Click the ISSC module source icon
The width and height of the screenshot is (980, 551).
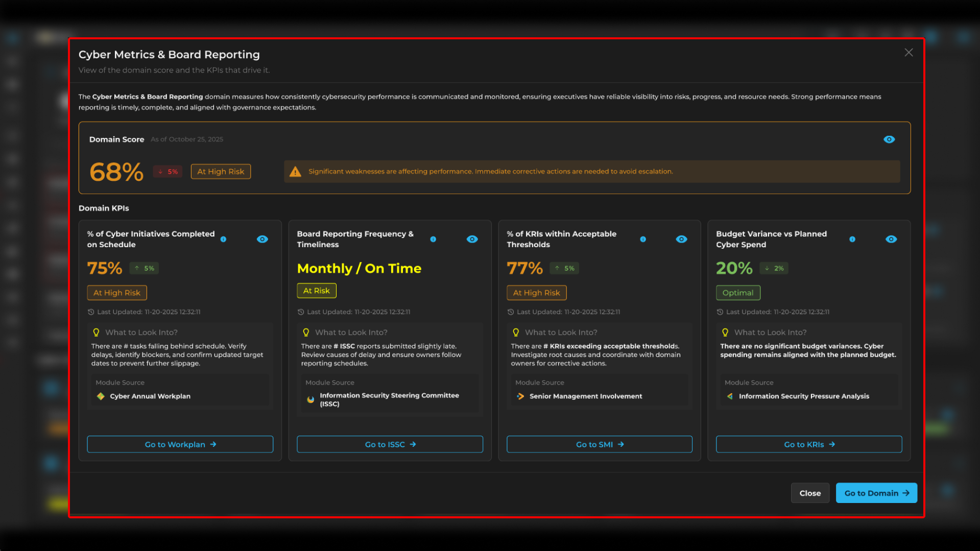click(310, 399)
